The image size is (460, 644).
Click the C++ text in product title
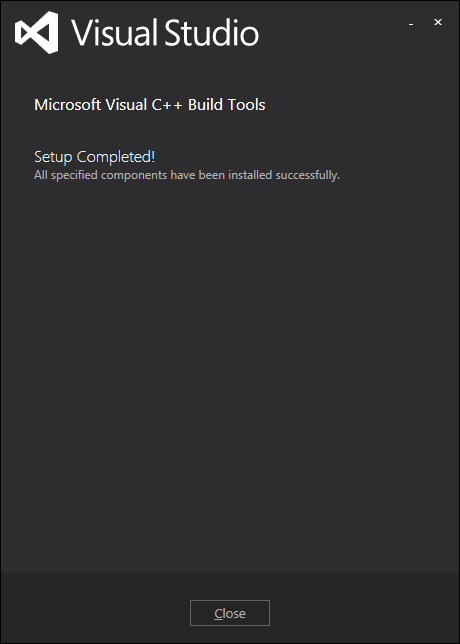coord(167,105)
